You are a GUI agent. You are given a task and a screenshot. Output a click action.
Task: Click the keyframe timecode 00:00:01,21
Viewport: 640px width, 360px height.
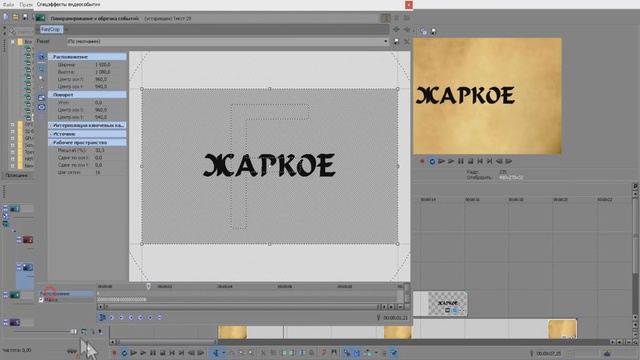[395, 318]
